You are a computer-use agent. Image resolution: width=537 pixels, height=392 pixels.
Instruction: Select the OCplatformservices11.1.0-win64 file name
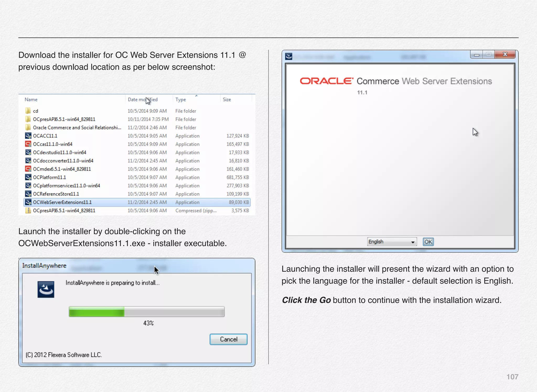67,186
